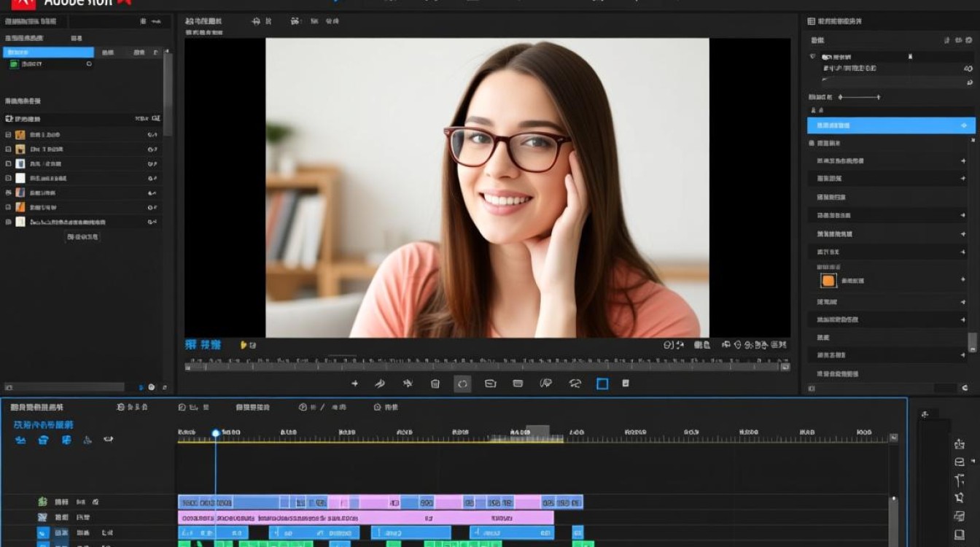Click the red Adobe logo icon
This screenshot has height=547, width=980.
coord(23,3)
